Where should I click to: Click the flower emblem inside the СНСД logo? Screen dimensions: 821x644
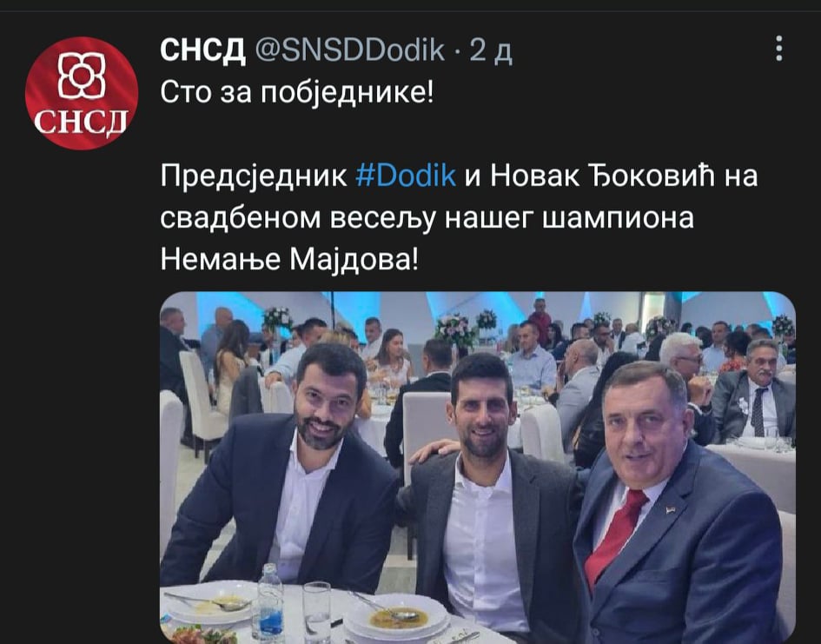[82, 76]
